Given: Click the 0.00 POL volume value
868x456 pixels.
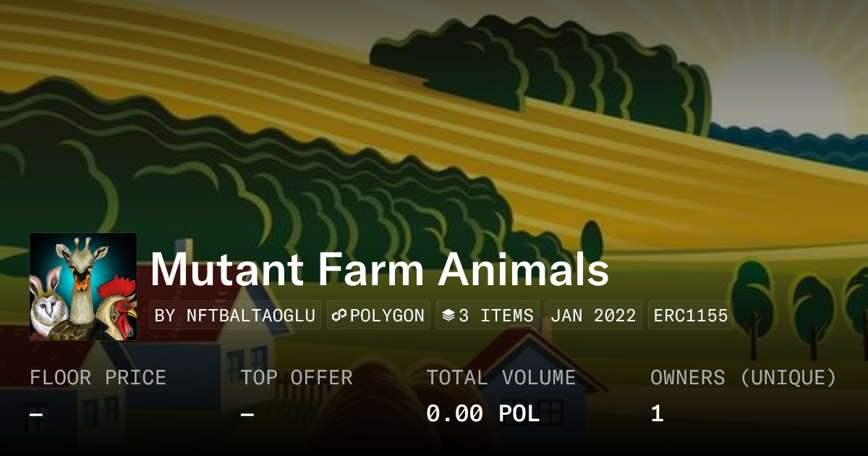Looking at the screenshot, I should [482, 414].
